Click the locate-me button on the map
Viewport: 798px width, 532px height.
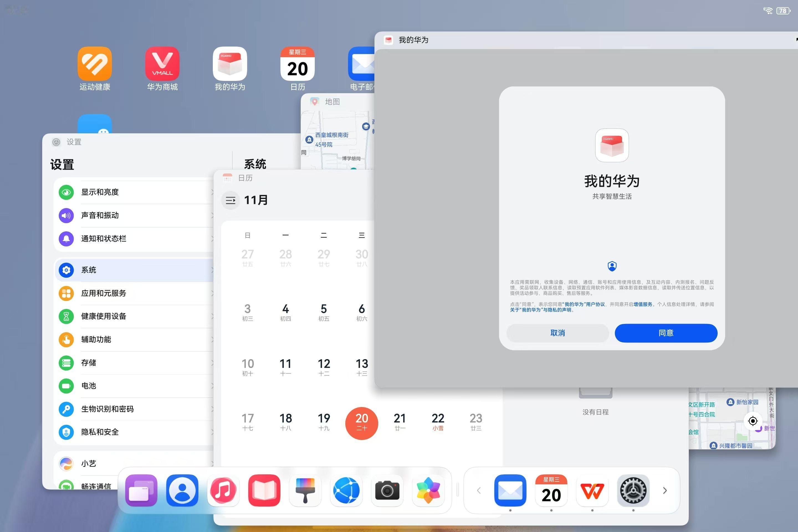[x=753, y=421]
